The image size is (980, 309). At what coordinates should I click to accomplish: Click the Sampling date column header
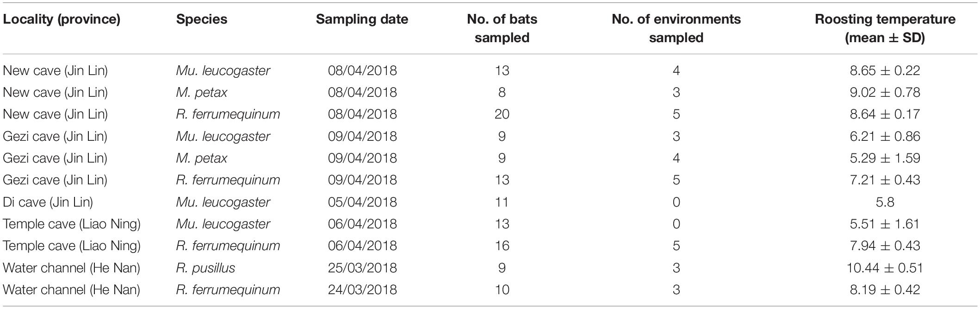(x=362, y=19)
